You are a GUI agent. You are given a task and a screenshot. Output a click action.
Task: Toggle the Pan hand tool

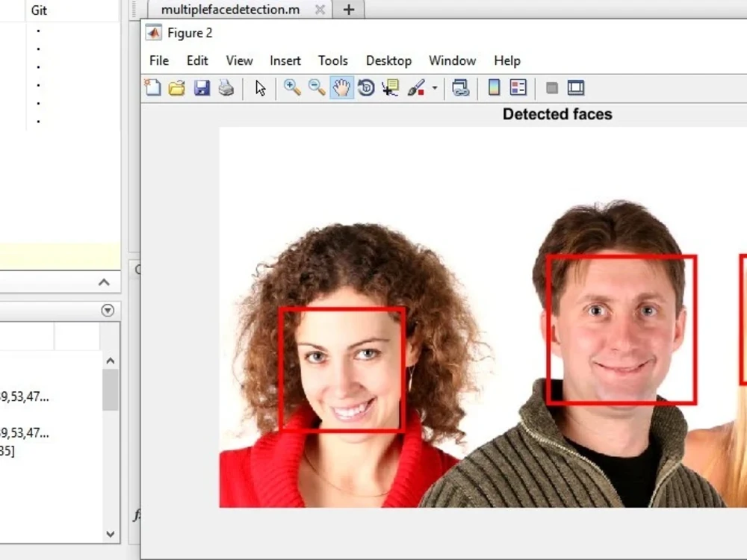click(341, 87)
